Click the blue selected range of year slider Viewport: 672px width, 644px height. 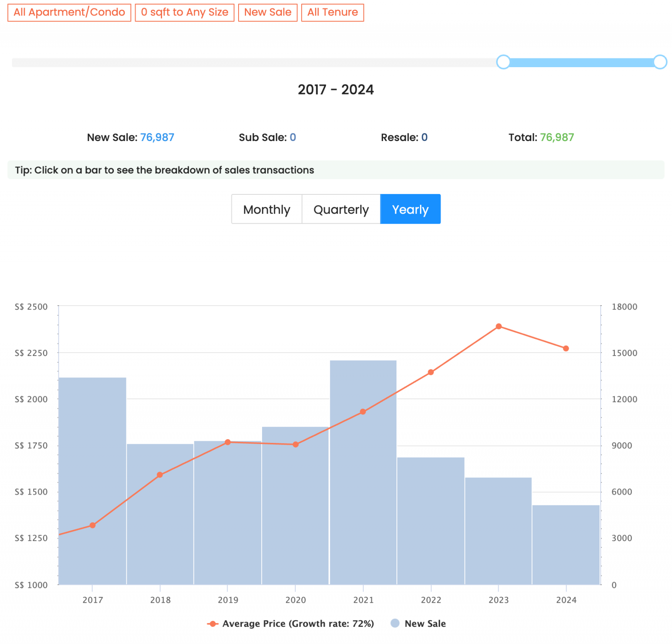(x=582, y=63)
